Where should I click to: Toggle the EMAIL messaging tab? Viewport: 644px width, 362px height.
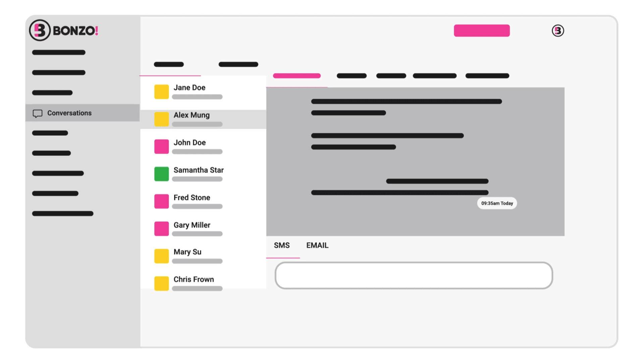[317, 245]
